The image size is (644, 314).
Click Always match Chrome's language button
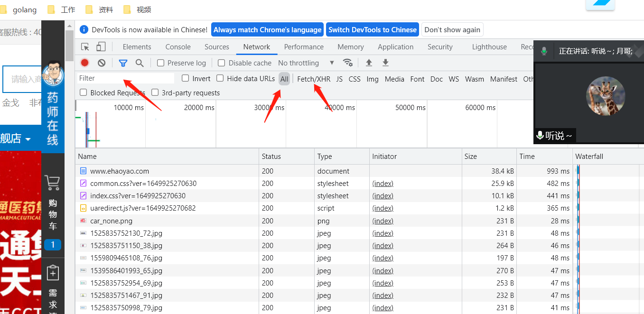[x=267, y=29]
